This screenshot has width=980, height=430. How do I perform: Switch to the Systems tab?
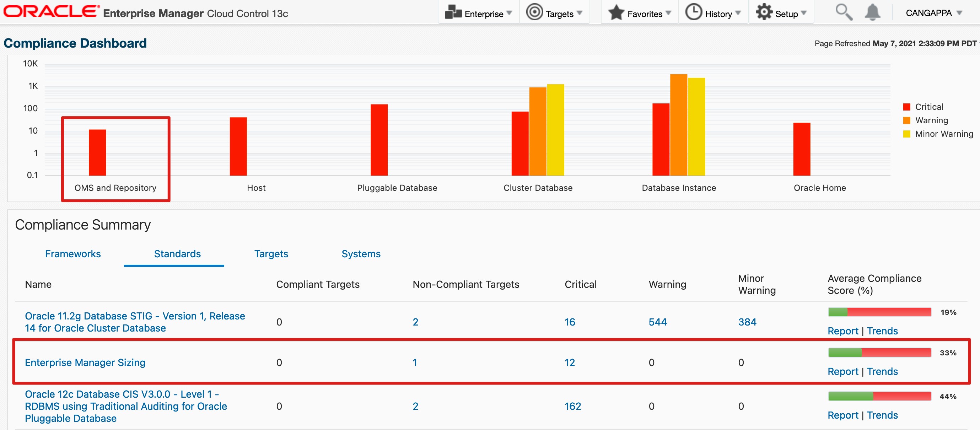(x=361, y=254)
